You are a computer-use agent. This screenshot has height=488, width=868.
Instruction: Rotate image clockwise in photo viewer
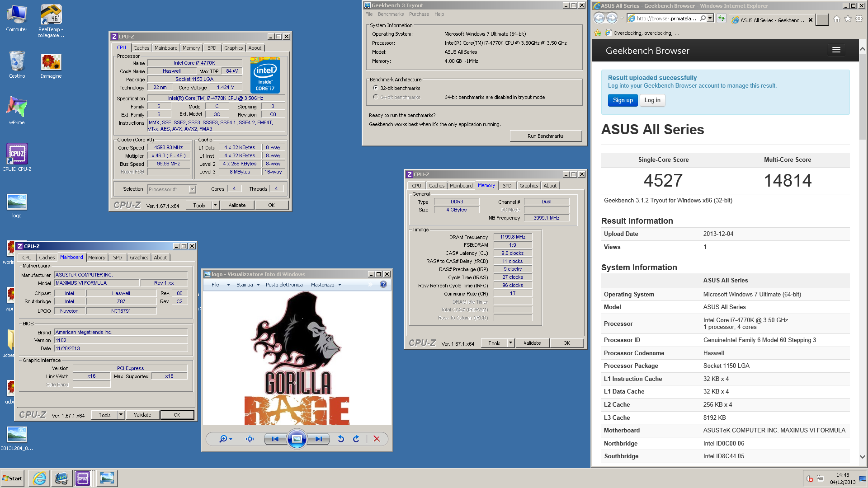[356, 439]
